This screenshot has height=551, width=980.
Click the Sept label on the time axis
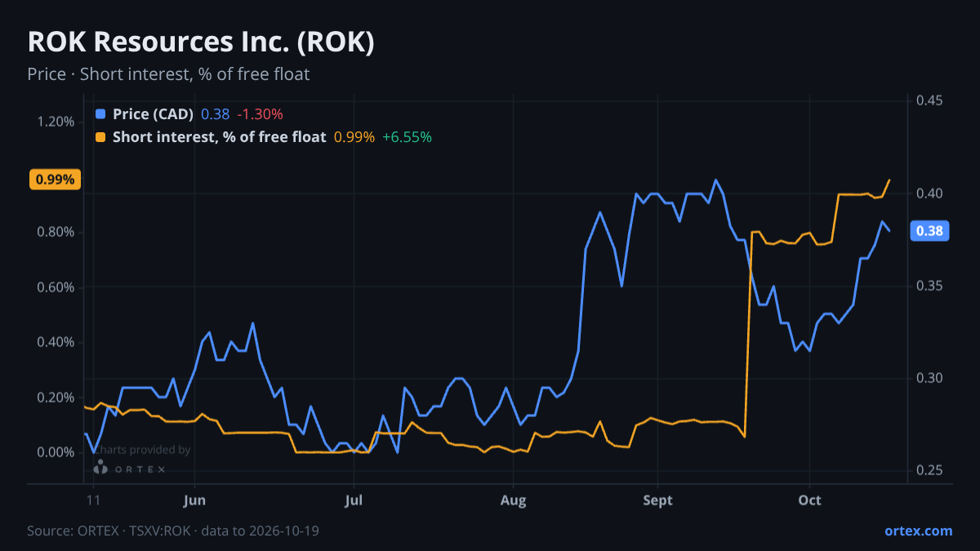click(658, 500)
